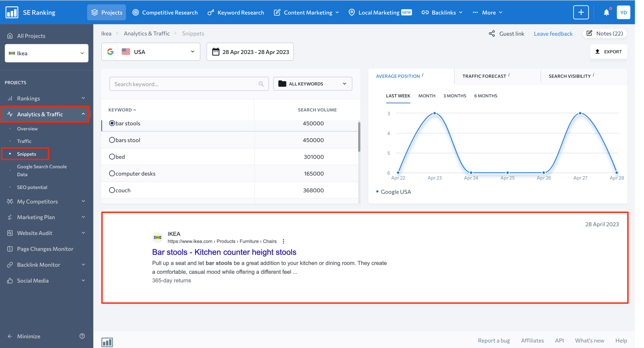The height and width of the screenshot is (348, 644).
Task: Open Keyword Research via key icon
Action: pyautogui.click(x=210, y=12)
